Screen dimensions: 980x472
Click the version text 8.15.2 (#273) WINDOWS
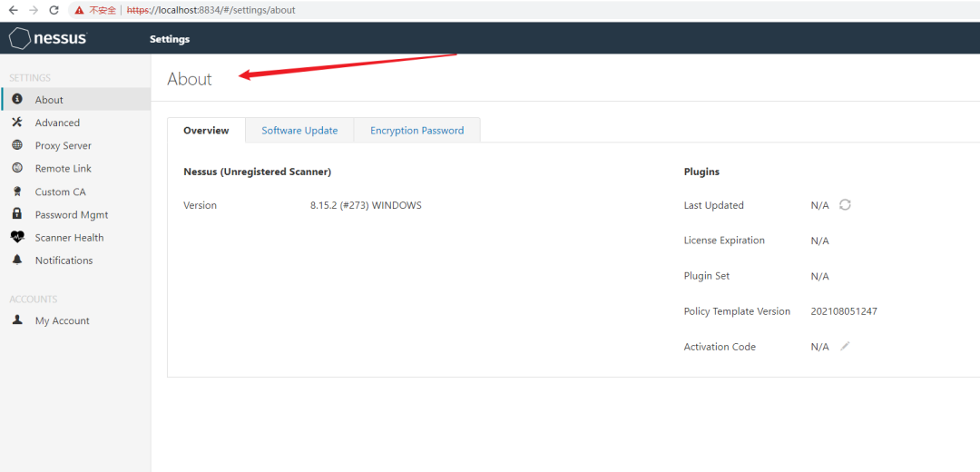click(366, 205)
